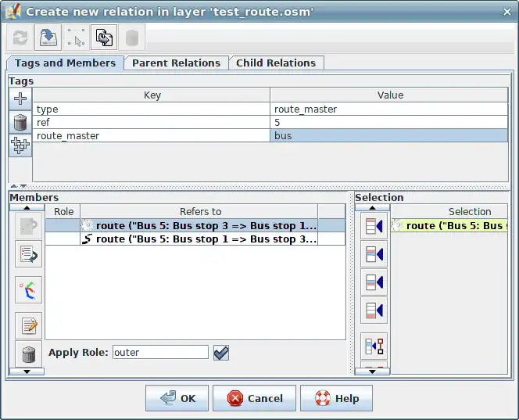Remove selected members with Members trash icon
Viewport: 519px width, 420px height.
[28, 354]
